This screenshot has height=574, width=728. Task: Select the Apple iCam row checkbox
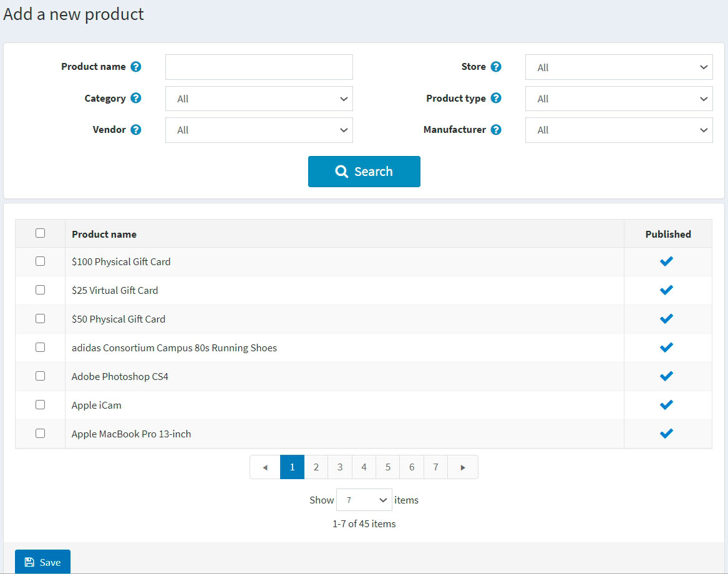click(41, 405)
